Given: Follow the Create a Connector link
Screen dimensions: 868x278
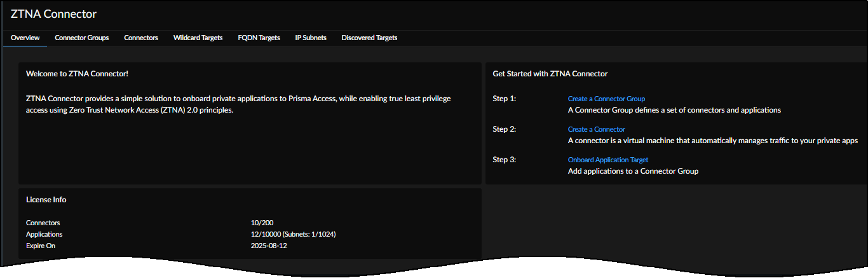Looking at the screenshot, I should 596,129.
